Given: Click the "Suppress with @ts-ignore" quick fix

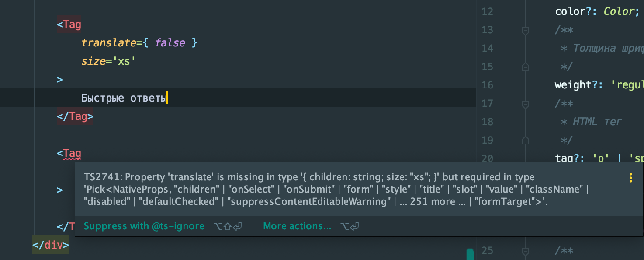Looking at the screenshot, I should click(x=144, y=226).
